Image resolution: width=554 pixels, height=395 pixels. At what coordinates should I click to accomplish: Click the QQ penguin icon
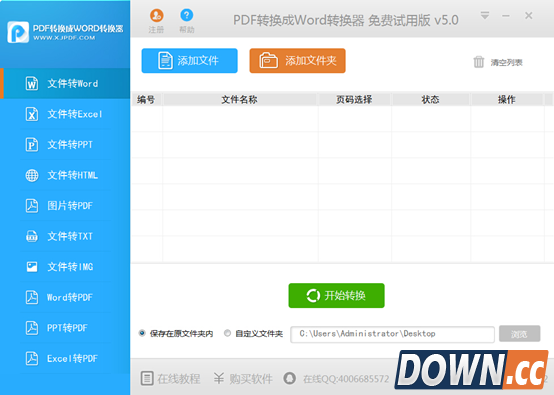290,378
